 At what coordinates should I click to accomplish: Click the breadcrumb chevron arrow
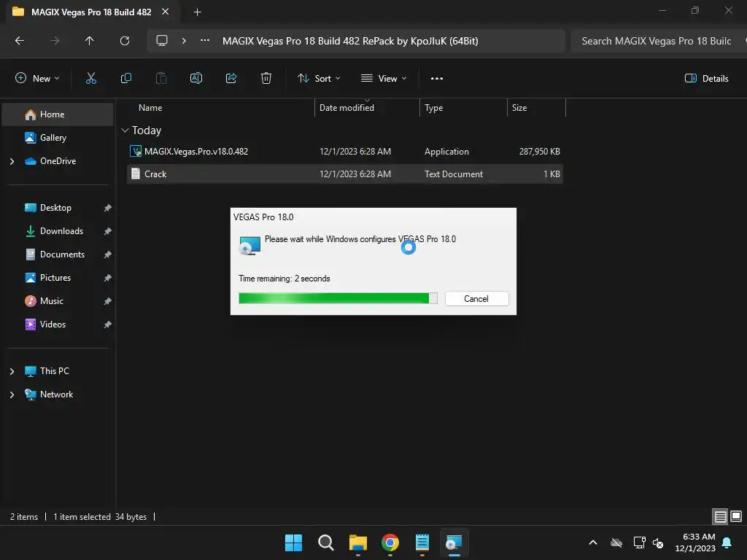tap(184, 41)
